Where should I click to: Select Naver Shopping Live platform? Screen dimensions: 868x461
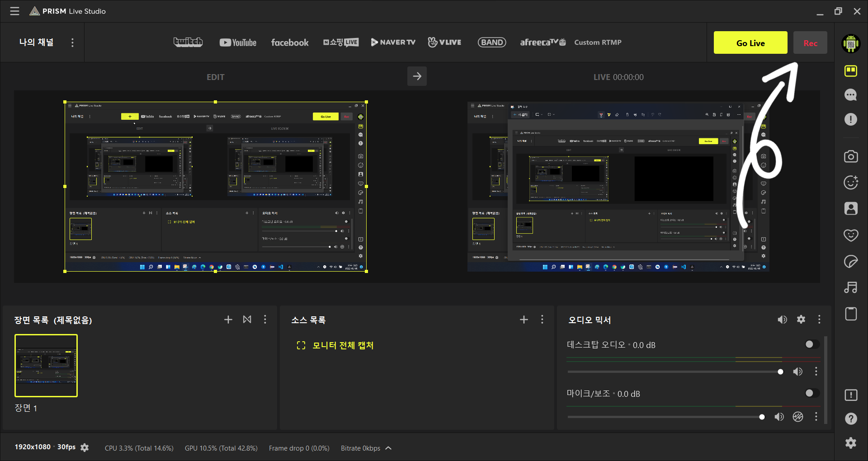coord(341,42)
